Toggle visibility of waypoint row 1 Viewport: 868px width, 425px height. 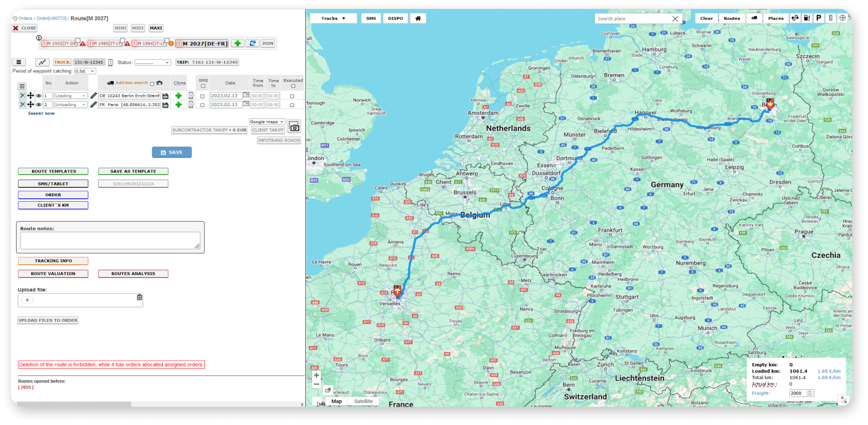pos(39,96)
